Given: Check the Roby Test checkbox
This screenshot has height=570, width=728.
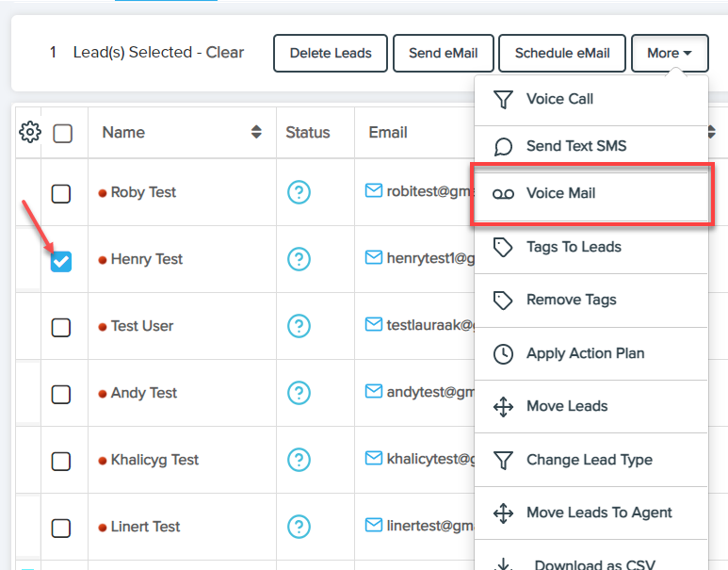Looking at the screenshot, I should (61, 193).
